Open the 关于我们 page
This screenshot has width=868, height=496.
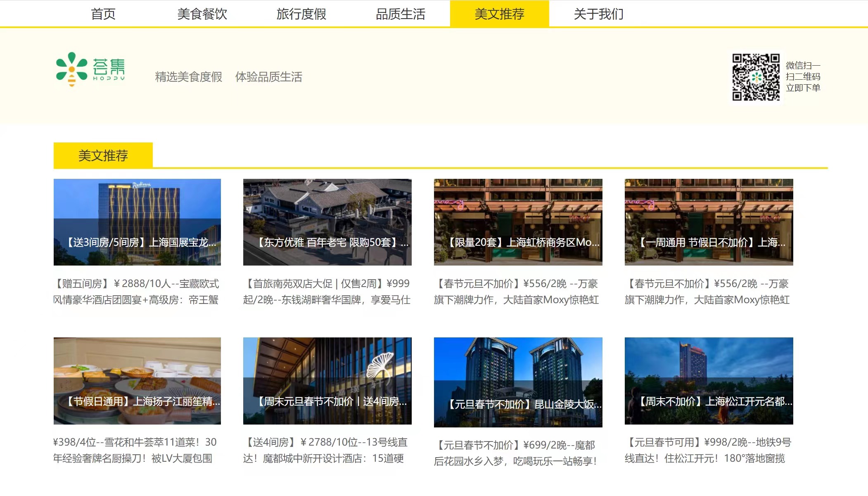(x=598, y=14)
